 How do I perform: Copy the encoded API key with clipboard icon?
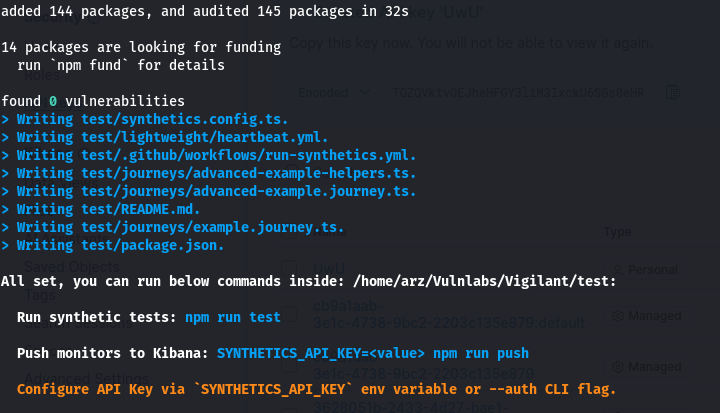(673, 92)
